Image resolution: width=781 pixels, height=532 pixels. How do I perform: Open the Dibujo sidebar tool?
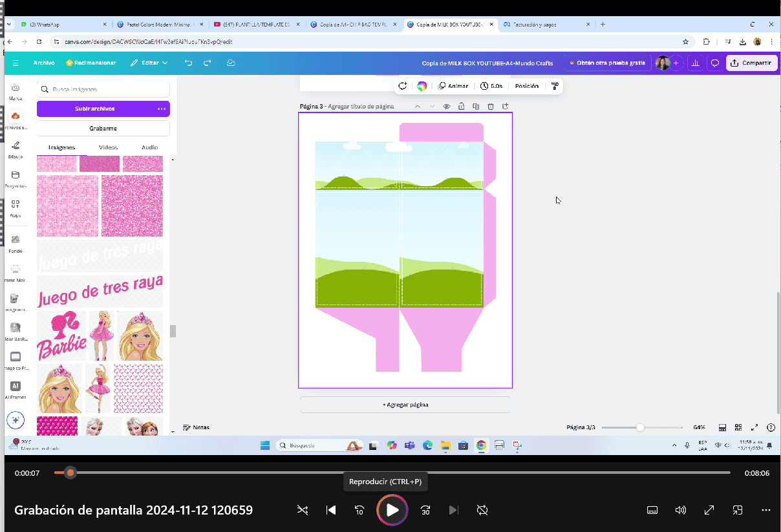(x=16, y=149)
